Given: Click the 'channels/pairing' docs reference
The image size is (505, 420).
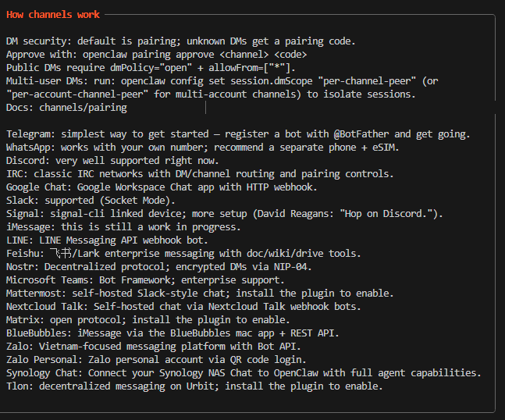Looking at the screenshot, I should click(x=83, y=108).
